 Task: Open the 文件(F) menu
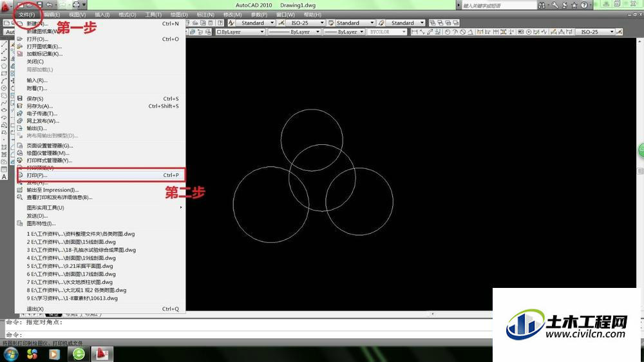(x=26, y=15)
